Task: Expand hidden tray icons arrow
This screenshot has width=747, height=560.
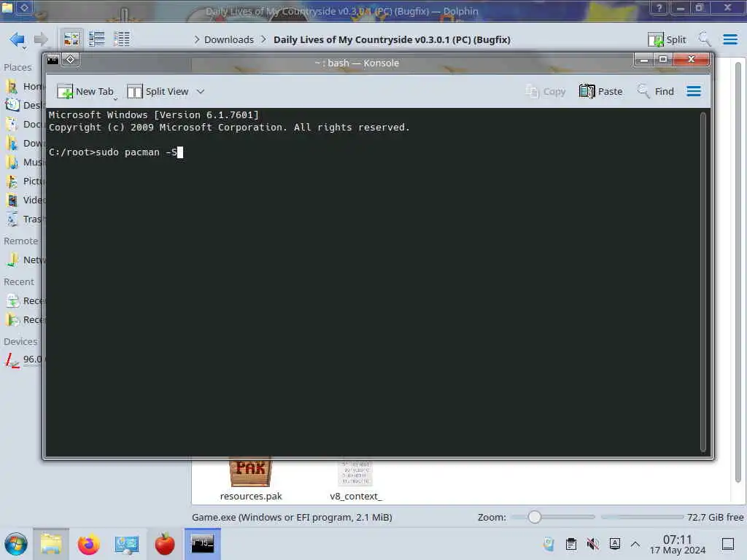Action: (635, 544)
